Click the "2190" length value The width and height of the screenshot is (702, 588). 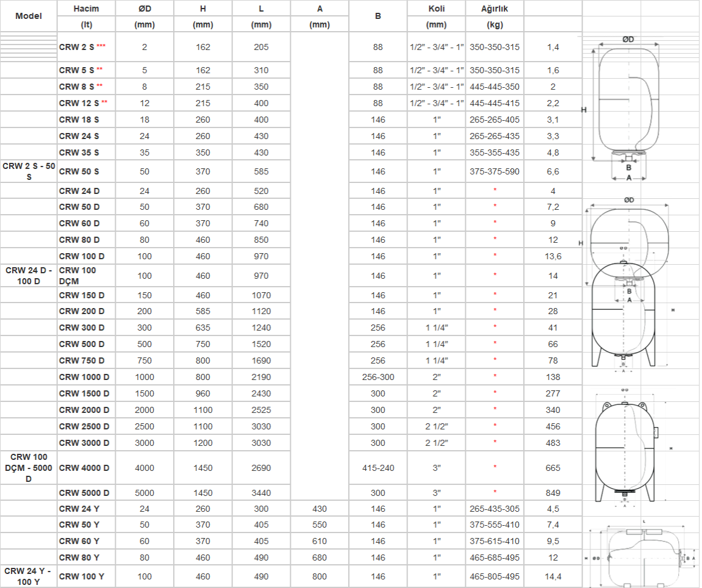(x=262, y=378)
